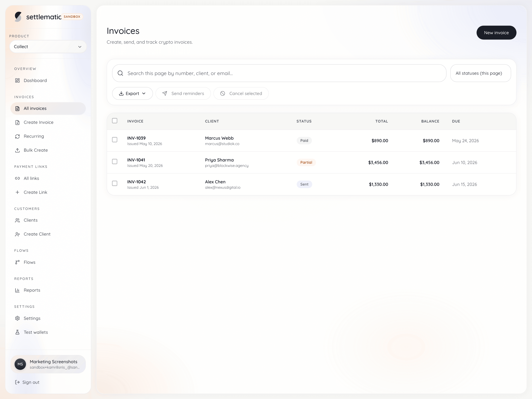Click the Partial status badge

coord(306,162)
